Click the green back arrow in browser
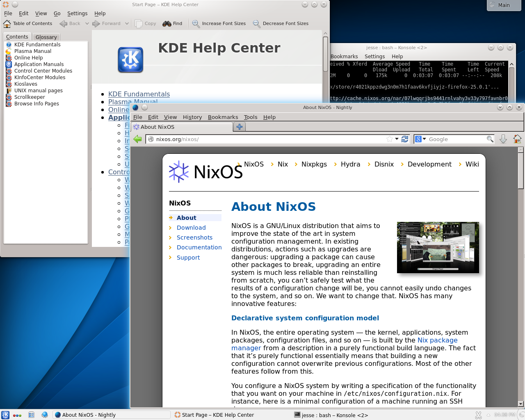This screenshot has width=525, height=420. [x=137, y=139]
